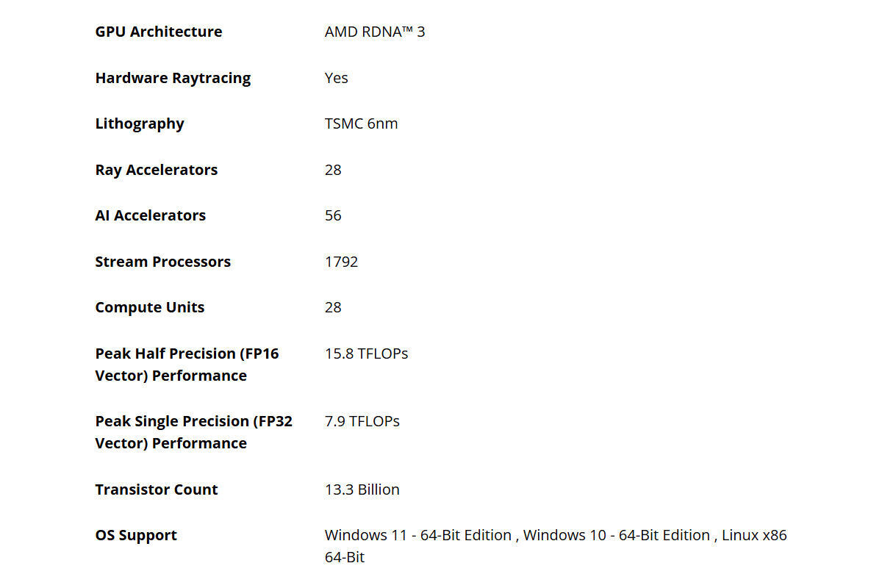Click the OS Support label
Viewport: 882px width, 588px height.
point(136,535)
